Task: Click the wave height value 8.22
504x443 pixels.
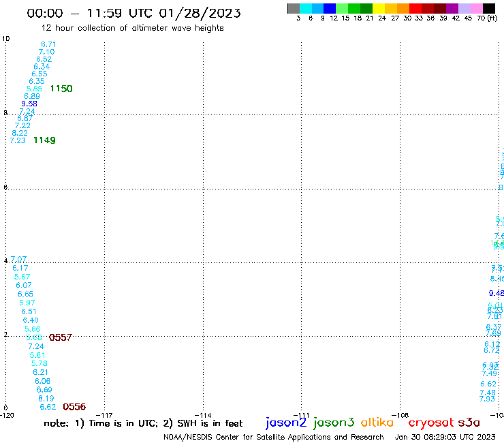Action: [x=20, y=133]
